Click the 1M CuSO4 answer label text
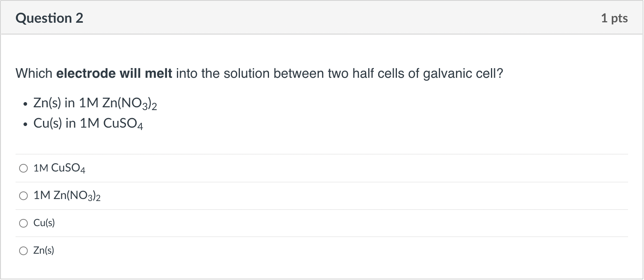Screen dimensions: 644x280 [x=59, y=168]
